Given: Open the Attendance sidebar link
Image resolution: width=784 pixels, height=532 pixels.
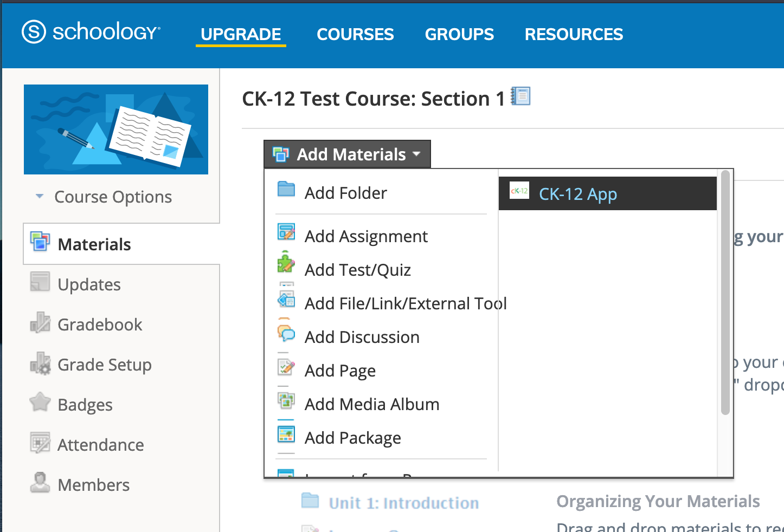Looking at the screenshot, I should pos(101,445).
